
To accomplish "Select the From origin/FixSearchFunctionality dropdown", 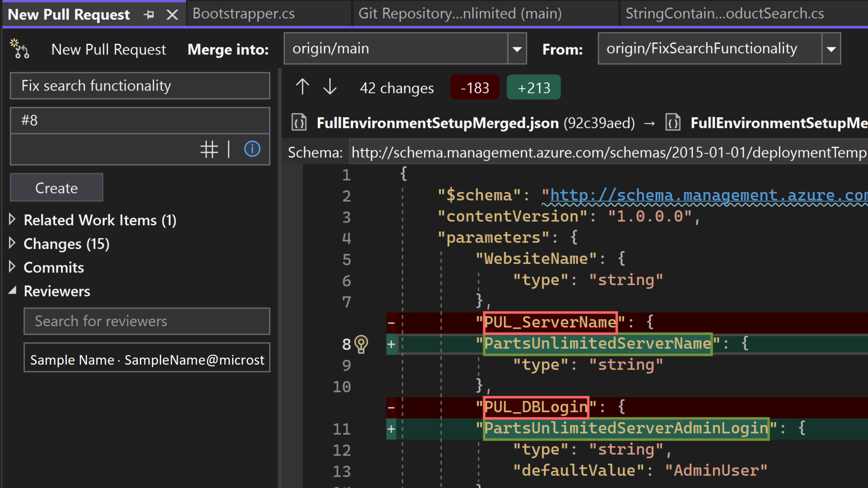I will [721, 49].
